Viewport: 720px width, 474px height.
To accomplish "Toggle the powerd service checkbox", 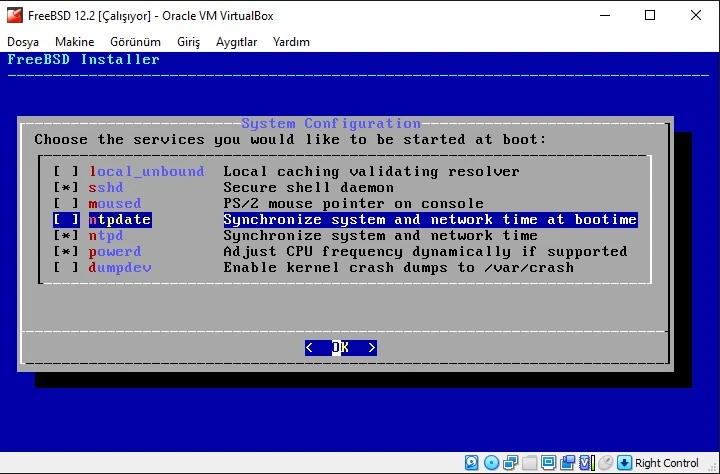I will 66,252.
